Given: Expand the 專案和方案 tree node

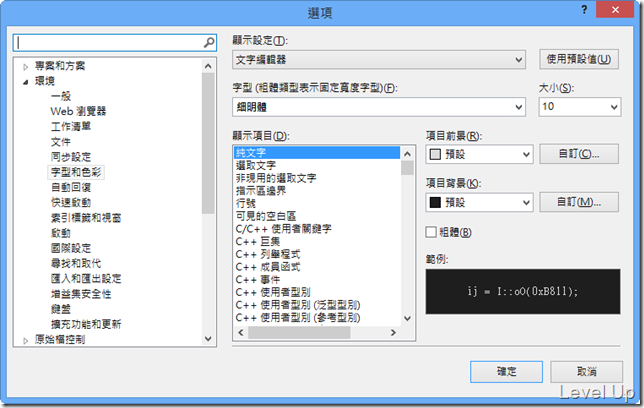Looking at the screenshot, I should [x=25, y=67].
